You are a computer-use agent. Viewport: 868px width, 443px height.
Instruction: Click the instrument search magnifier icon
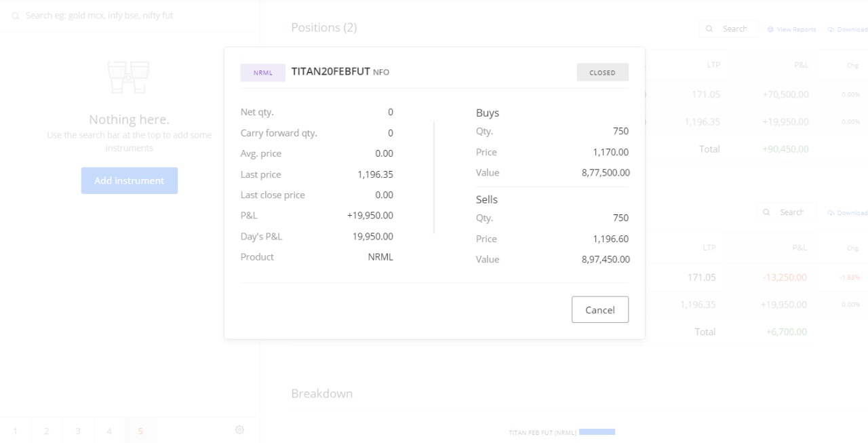(x=15, y=16)
